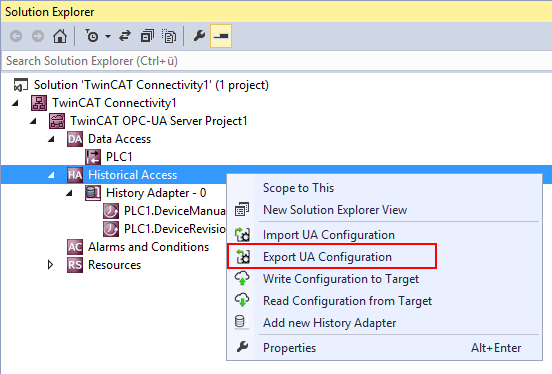The width and height of the screenshot is (552, 374).
Task: Open Properties via the wrench toolbar icon
Action: click(x=199, y=36)
